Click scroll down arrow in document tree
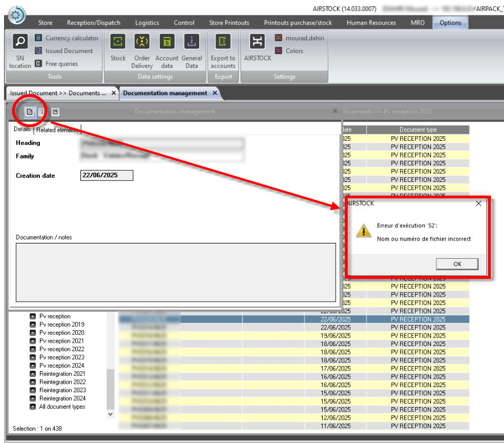 click(x=111, y=414)
